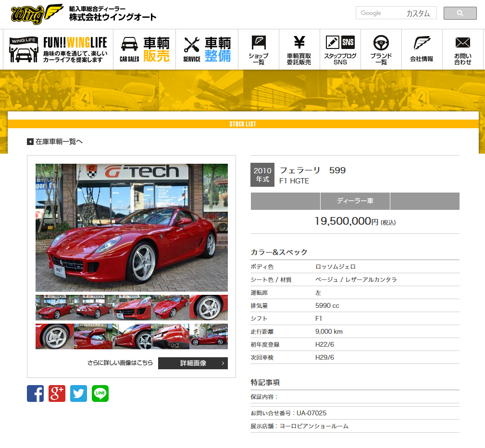Click the ベージュ / レザーアルカンタラ seat value

356,279
